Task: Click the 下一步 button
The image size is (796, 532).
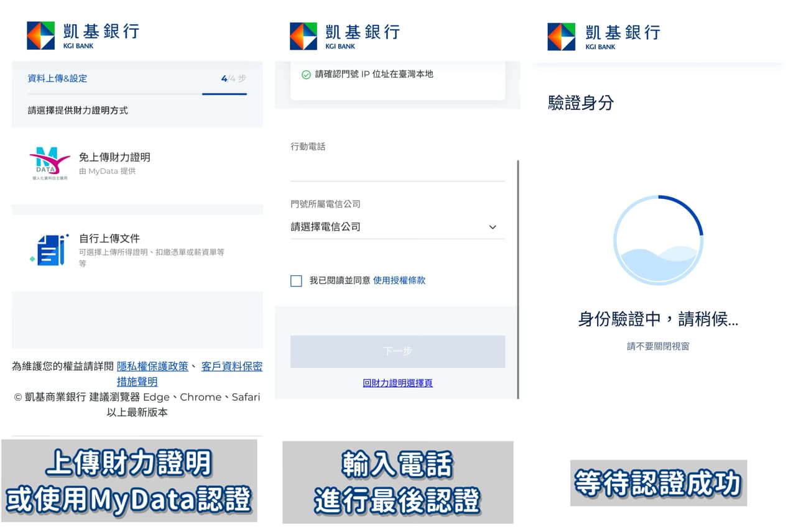Action: pyautogui.click(x=397, y=351)
